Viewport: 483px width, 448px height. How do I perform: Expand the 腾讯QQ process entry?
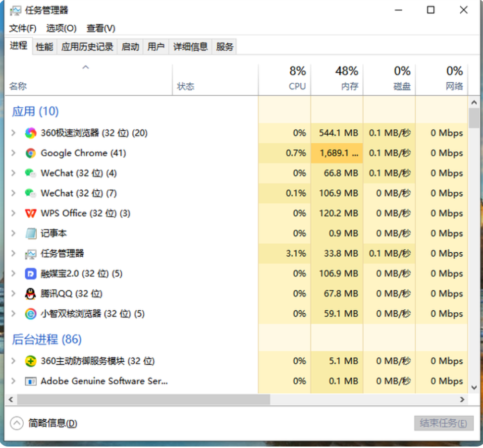tap(14, 294)
